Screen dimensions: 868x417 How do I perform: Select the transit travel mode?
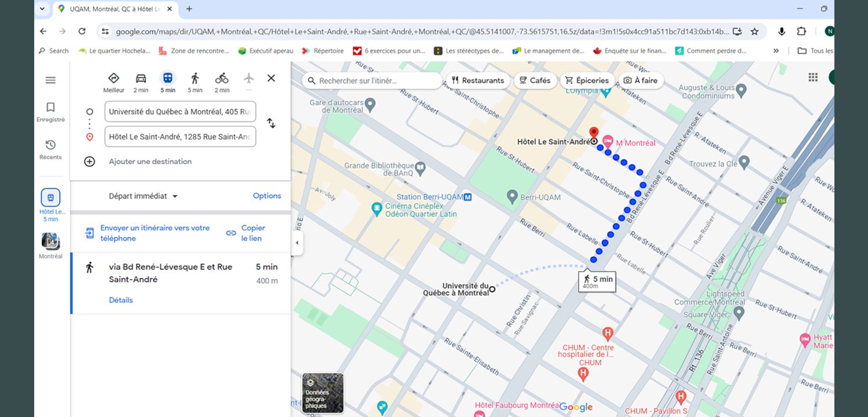[x=168, y=79]
